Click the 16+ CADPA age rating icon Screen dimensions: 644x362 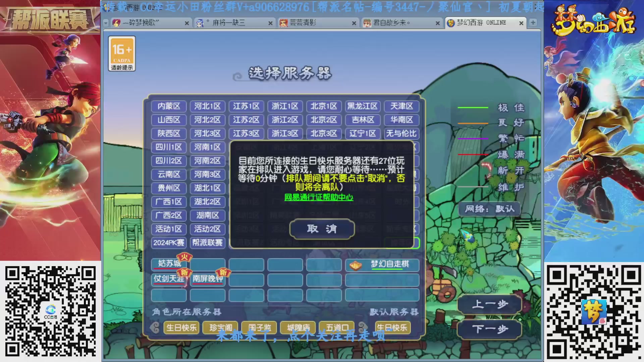coord(122,54)
